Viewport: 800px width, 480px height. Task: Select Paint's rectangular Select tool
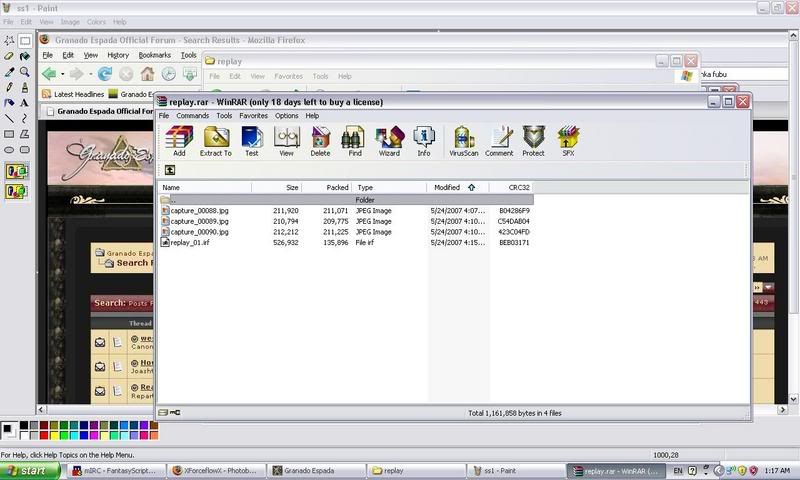click(24, 40)
